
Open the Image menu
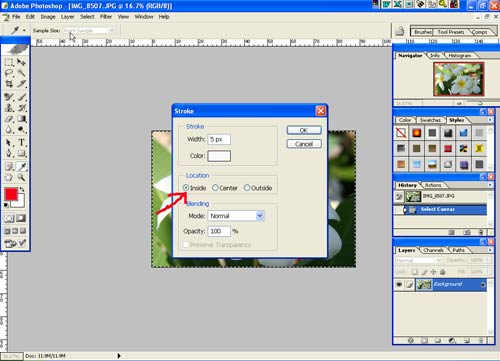(x=48, y=17)
